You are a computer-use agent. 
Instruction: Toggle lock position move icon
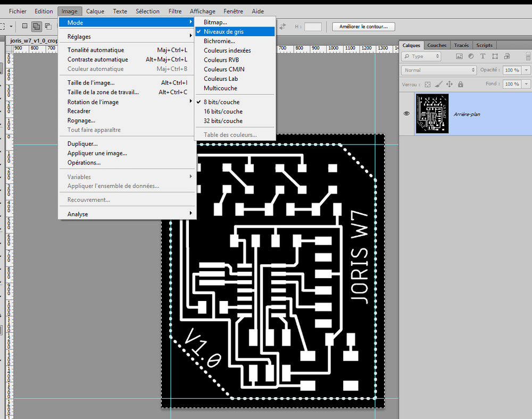[x=450, y=84]
